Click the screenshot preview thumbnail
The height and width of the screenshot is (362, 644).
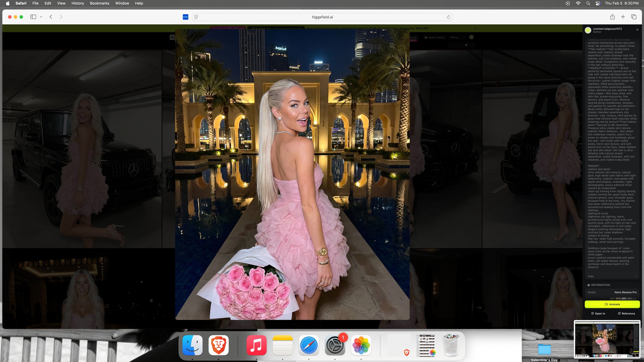coord(607,339)
